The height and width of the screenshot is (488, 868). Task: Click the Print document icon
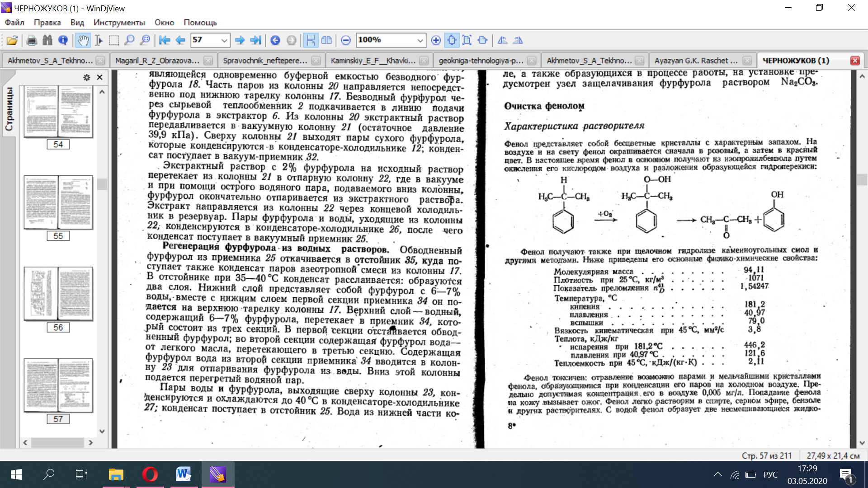(32, 41)
